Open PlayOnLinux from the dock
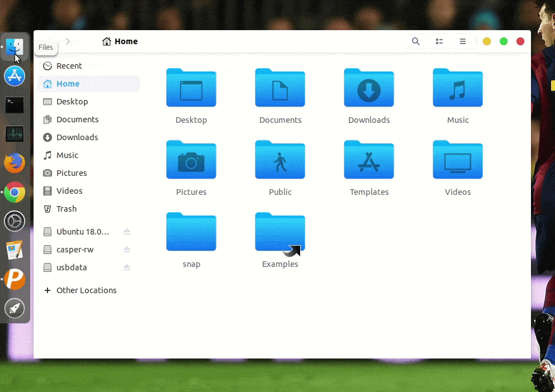This screenshot has height=392, width=555. coord(14,279)
